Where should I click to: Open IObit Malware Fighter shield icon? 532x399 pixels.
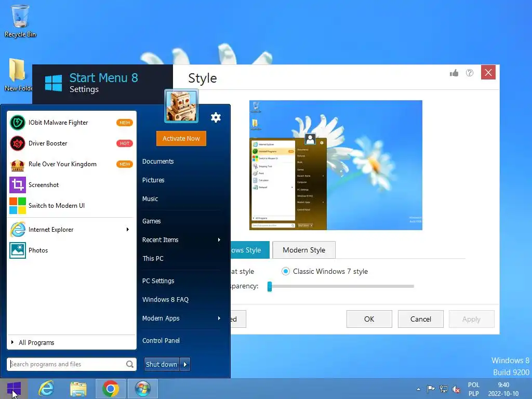point(17,123)
